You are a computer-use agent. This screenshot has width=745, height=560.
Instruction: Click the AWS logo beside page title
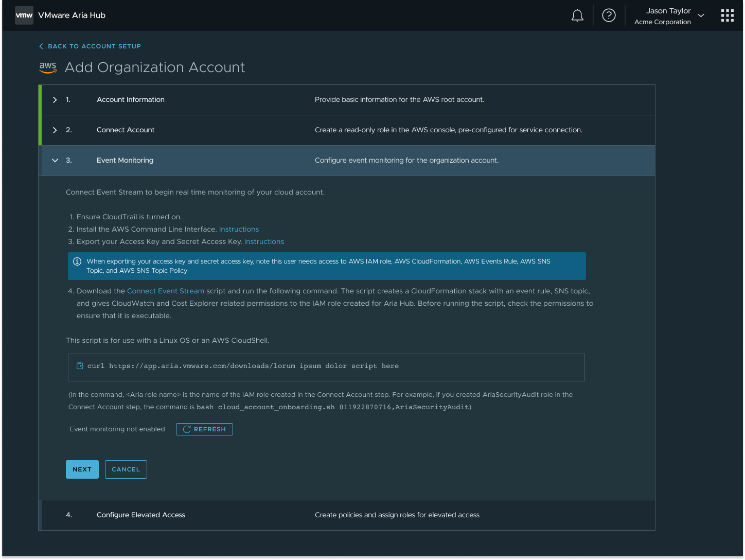48,67
